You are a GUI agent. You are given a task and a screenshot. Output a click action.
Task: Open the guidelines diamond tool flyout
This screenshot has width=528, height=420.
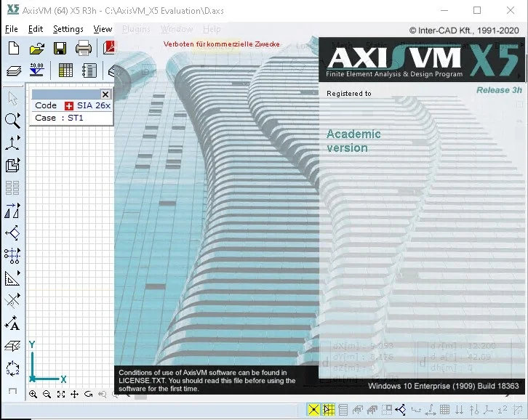[x=12, y=233]
